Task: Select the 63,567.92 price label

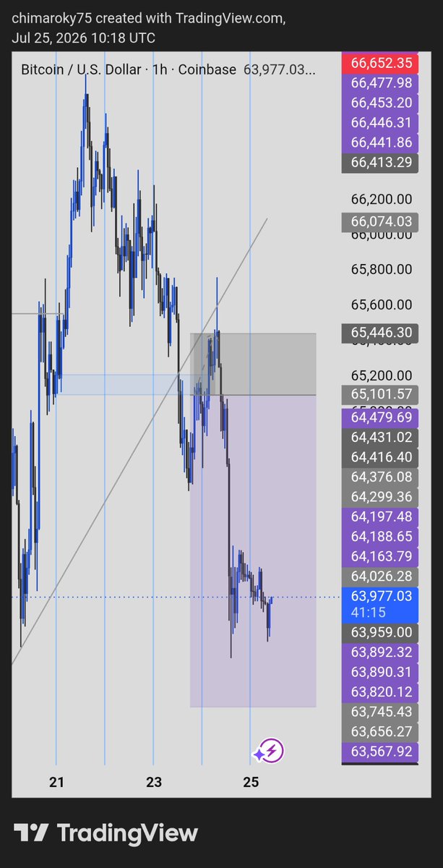Action: (x=380, y=752)
